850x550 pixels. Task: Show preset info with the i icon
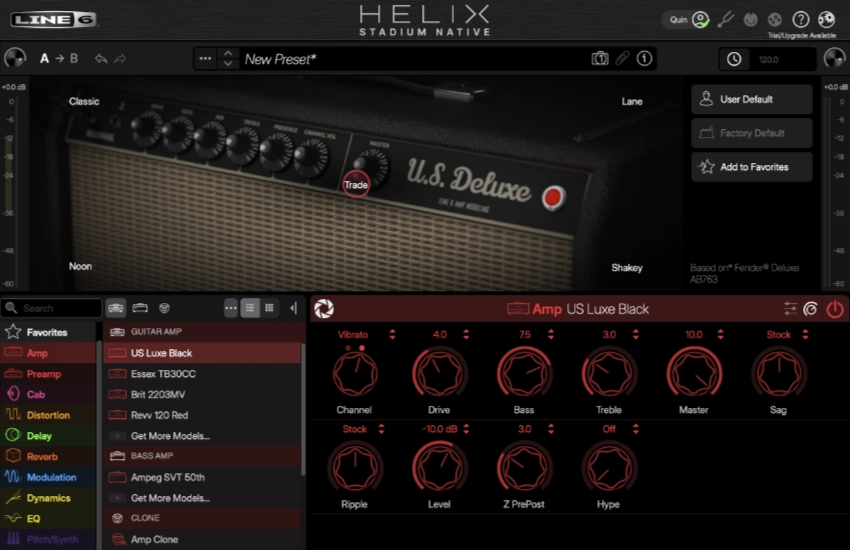[644, 59]
